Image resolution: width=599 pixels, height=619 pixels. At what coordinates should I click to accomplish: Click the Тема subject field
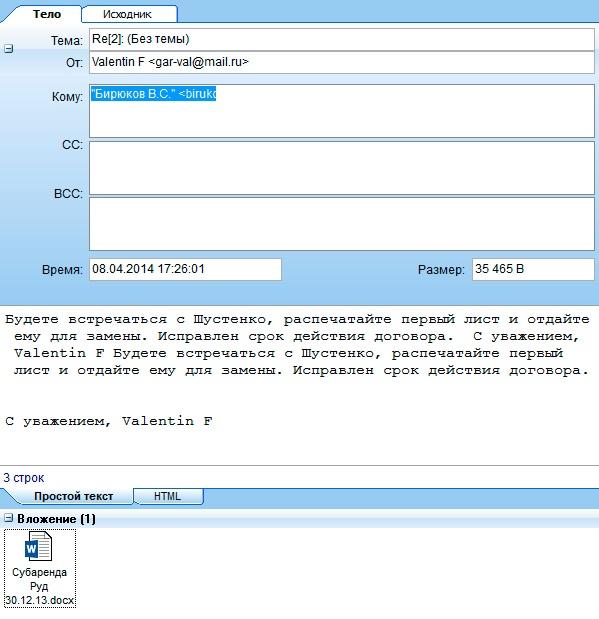coord(342,39)
